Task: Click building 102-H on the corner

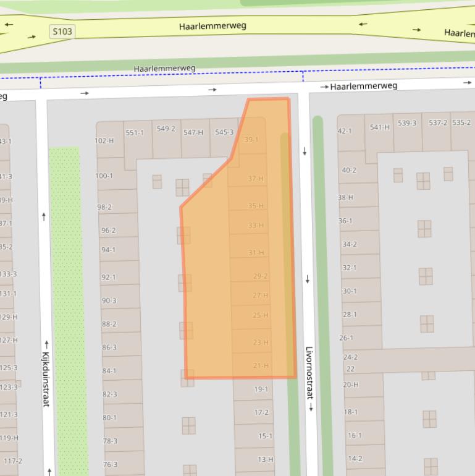Action: tap(104, 141)
